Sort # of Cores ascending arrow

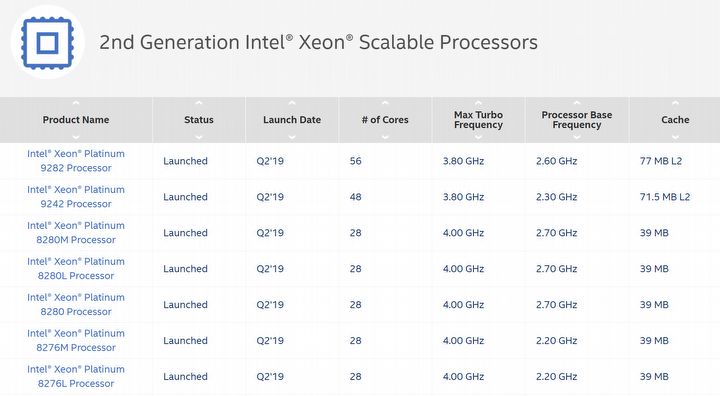pyautogui.click(x=385, y=103)
